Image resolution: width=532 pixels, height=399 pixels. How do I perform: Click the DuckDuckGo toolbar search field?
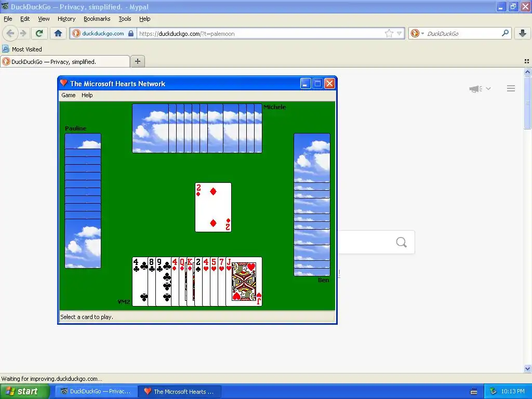pos(463,34)
